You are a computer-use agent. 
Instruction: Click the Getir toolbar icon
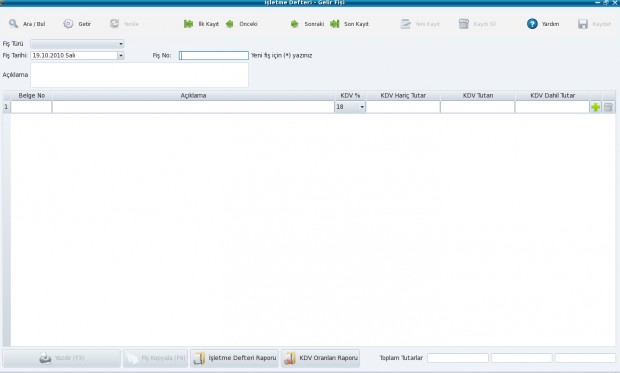click(x=68, y=24)
